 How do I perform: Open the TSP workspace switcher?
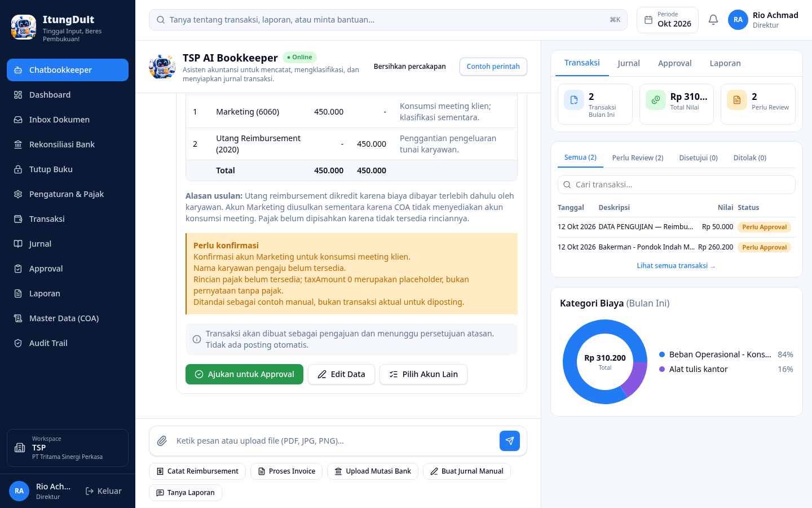68,448
